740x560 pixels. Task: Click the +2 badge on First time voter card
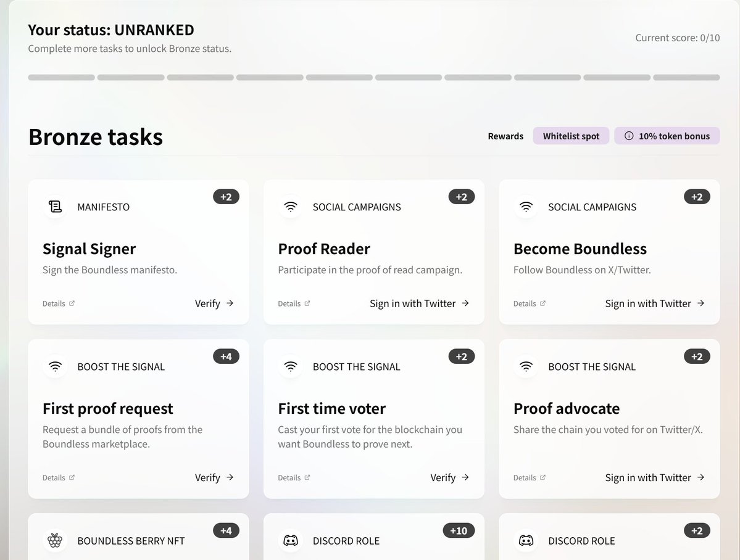click(462, 356)
